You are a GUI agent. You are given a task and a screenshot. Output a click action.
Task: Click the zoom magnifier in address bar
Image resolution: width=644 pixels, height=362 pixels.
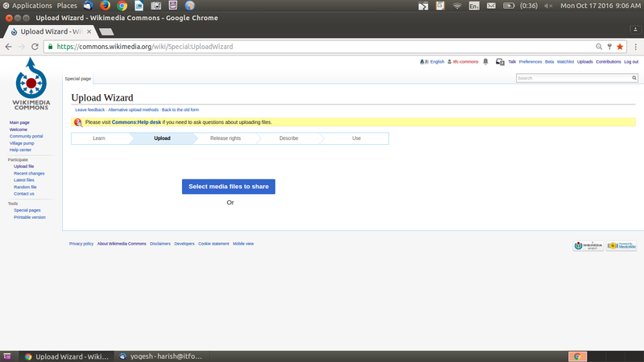point(599,47)
